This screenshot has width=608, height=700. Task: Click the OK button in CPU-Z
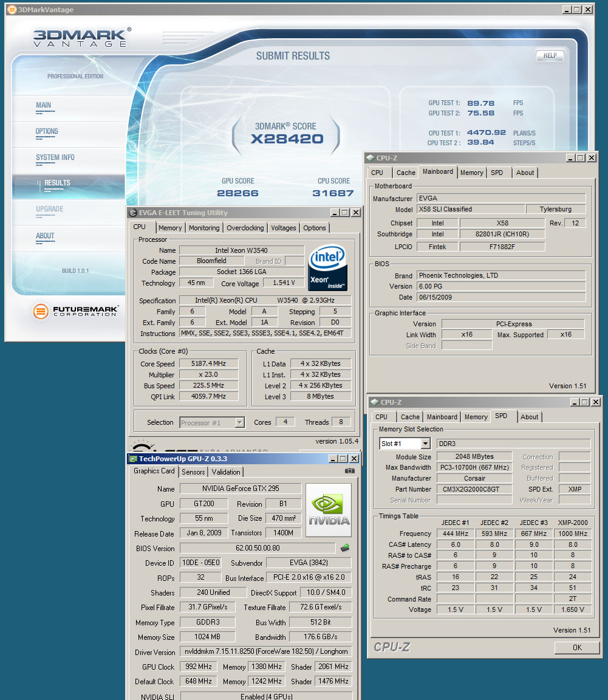coord(577,647)
